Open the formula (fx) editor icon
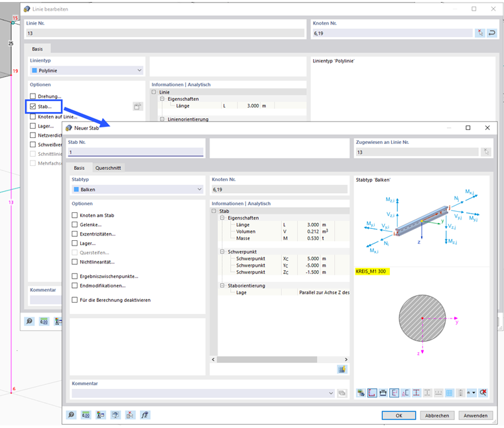 [145, 415]
